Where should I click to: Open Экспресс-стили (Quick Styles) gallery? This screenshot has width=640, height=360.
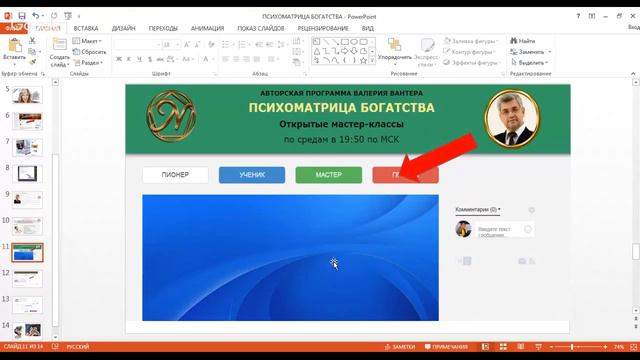(x=427, y=52)
